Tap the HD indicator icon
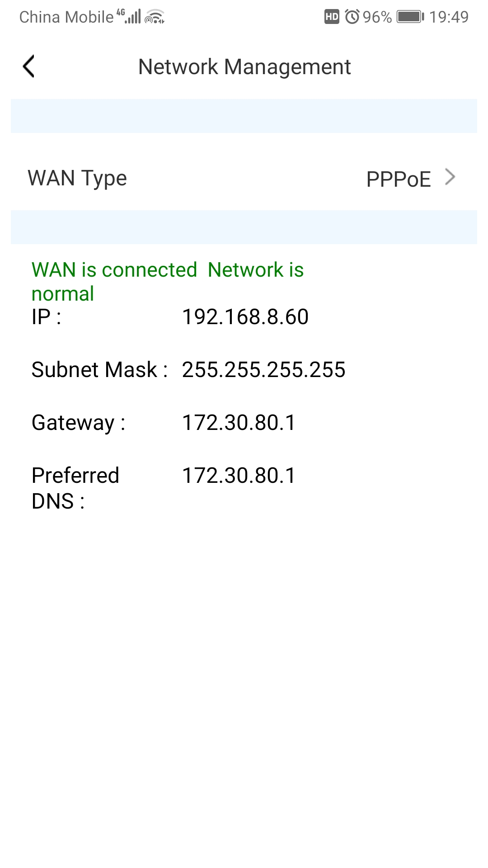The image size is (488, 868). (332, 17)
